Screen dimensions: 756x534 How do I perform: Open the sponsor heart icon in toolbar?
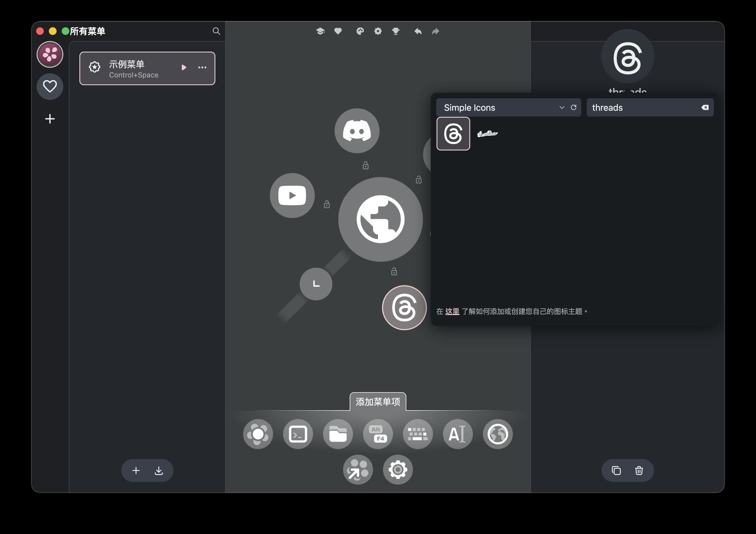(x=338, y=31)
